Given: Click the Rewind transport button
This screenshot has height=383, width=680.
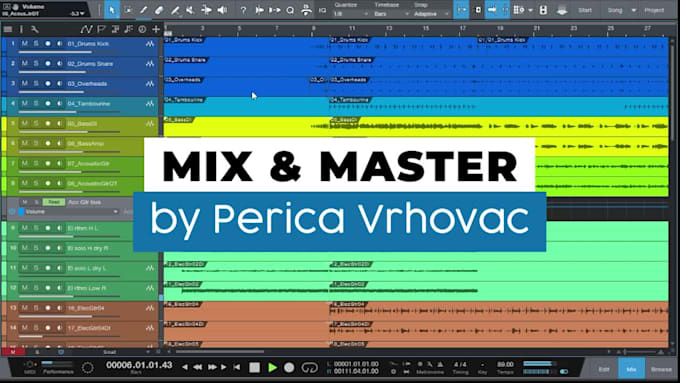Looking at the screenshot, I should [x=198, y=367].
